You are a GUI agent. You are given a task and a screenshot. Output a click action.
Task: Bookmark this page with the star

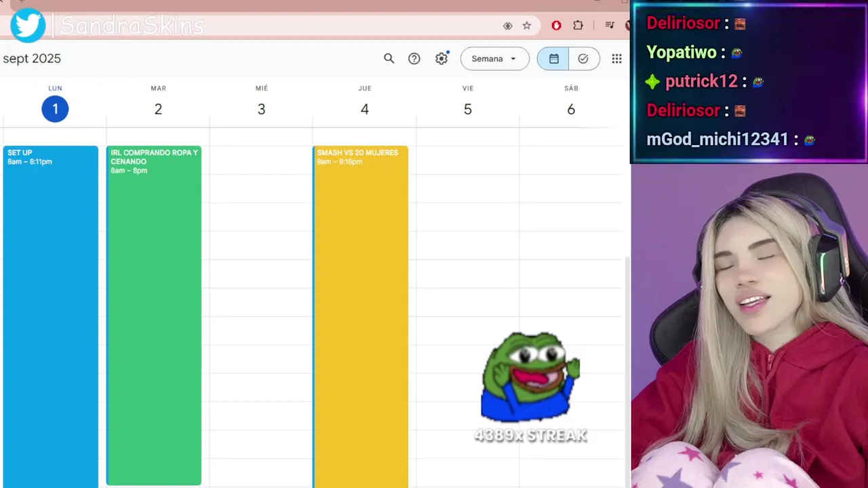tap(527, 26)
